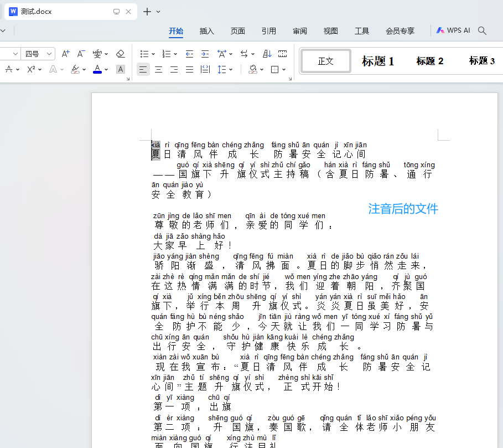Increase font size with A+ icon

[65, 54]
